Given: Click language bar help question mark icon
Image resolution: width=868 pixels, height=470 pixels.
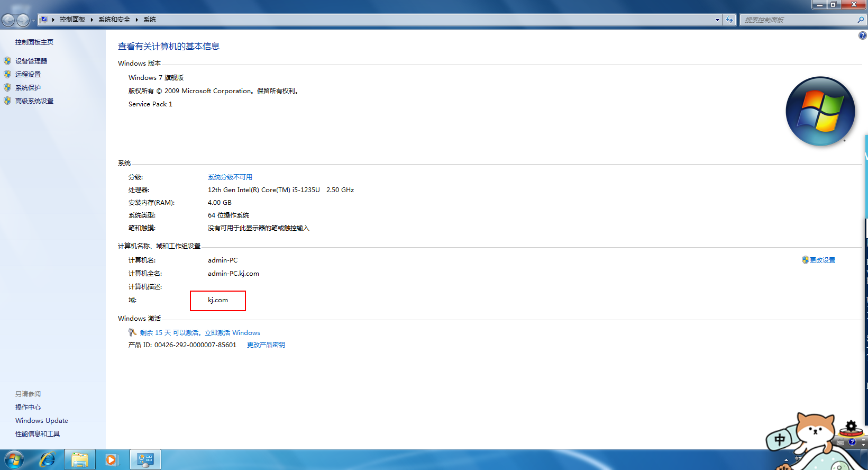Looking at the screenshot, I should [x=852, y=442].
